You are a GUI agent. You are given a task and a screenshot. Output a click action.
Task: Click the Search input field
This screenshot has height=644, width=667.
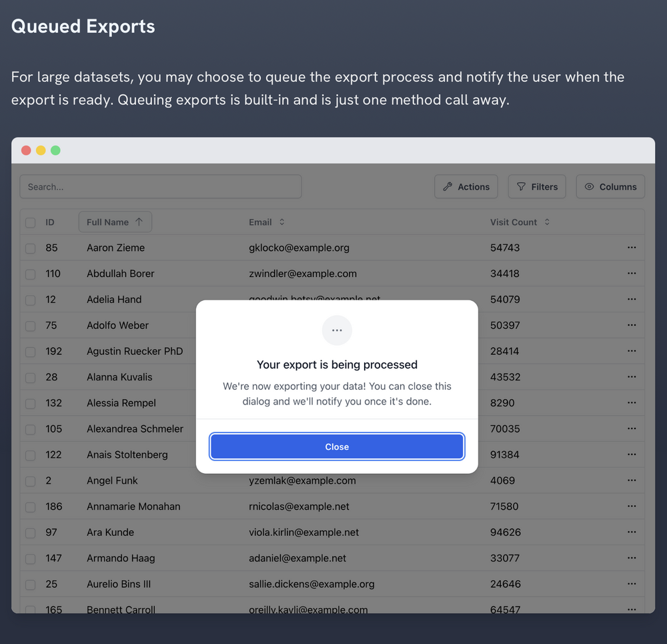(x=161, y=186)
